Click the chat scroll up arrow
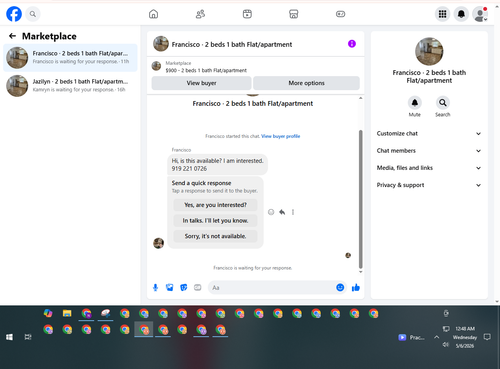This screenshot has height=369, width=500. coord(360,98)
